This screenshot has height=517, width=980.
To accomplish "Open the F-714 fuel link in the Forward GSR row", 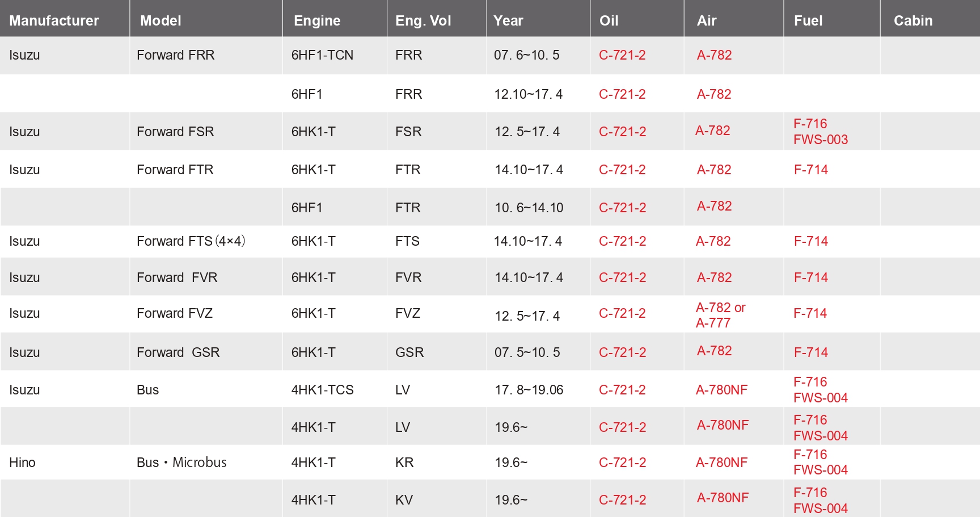I will (810, 352).
